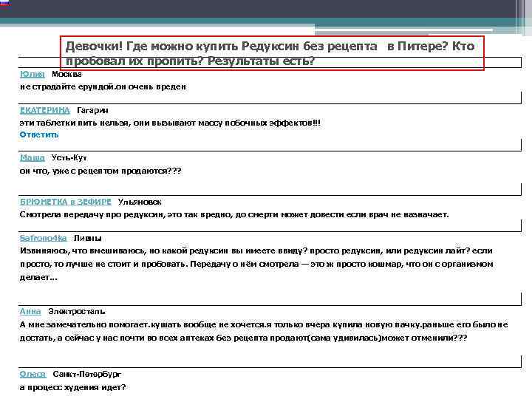Click city label Электросталь
532x399 pixels.
point(77,312)
